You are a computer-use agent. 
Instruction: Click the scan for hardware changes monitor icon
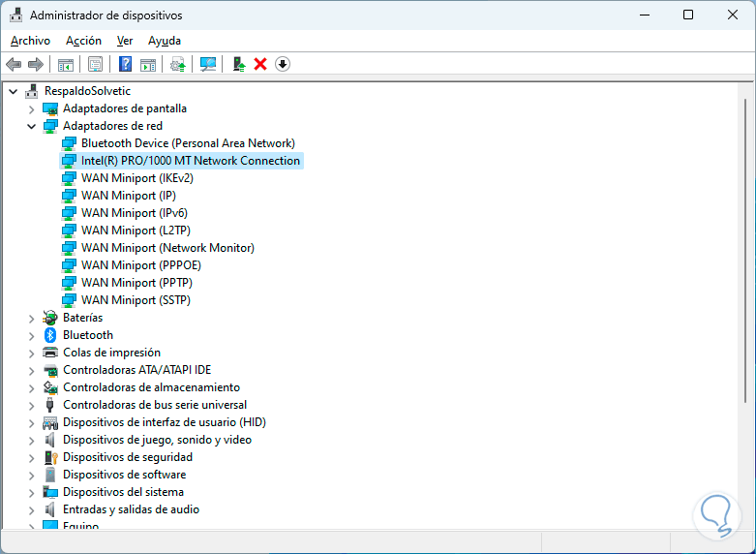(208, 64)
